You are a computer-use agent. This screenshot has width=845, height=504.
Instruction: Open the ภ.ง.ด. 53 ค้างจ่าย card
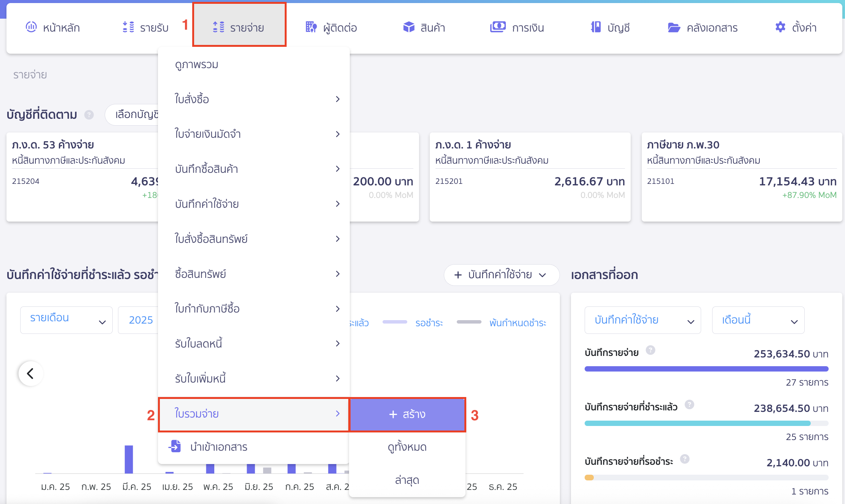(x=82, y=177)
